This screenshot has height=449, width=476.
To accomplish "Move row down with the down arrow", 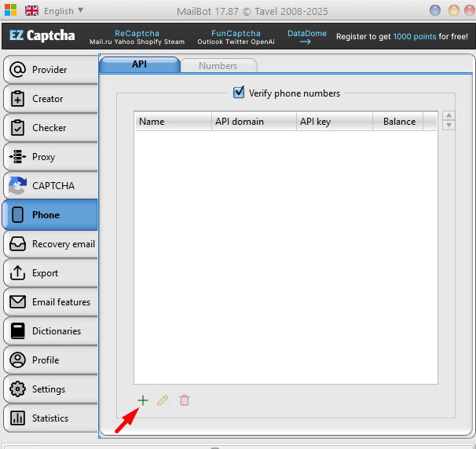I will [449, 125].
